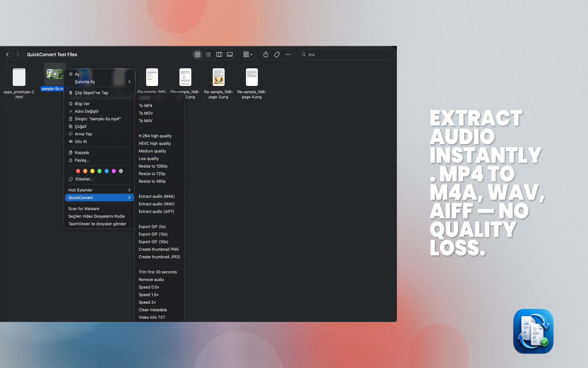Screen dimensions: 588x368
Task: Choose TeamViewer ile dosyaları gönder
Action: (99, 224)
